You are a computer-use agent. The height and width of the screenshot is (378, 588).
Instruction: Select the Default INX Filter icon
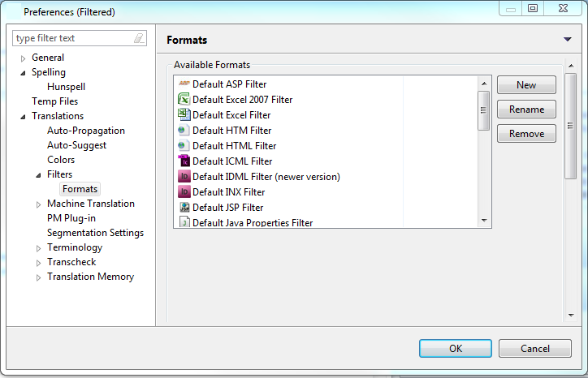pyautogui.click(x=184, y=191)
